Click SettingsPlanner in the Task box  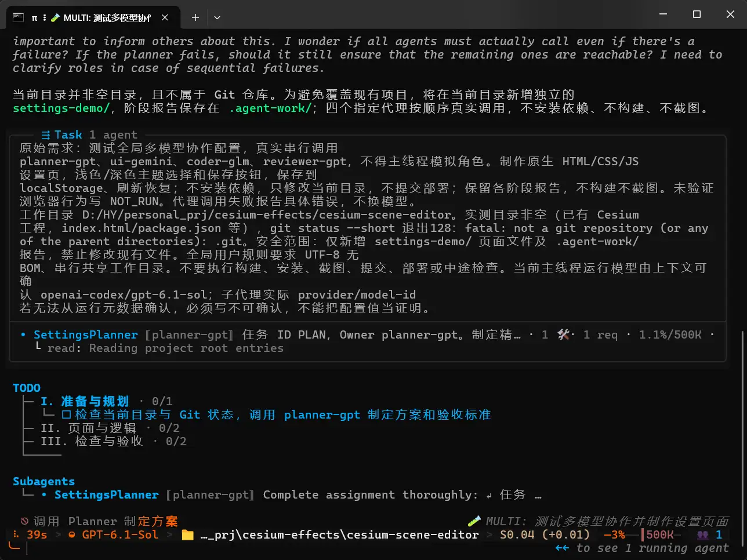85,334
